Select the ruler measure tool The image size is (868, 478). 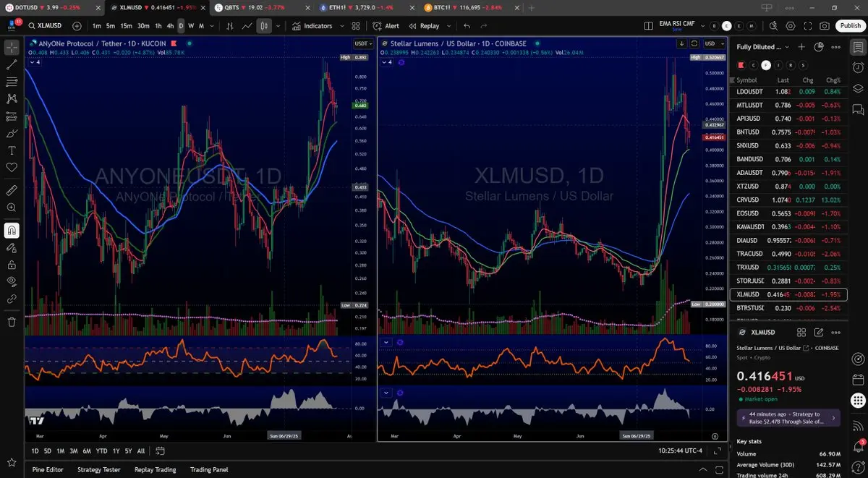pos(12,190)
